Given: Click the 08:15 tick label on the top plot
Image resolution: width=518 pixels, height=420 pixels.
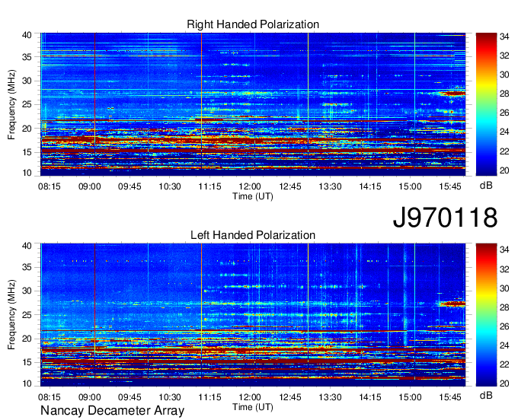Looking at the screenshot, I should click(50, 186).
